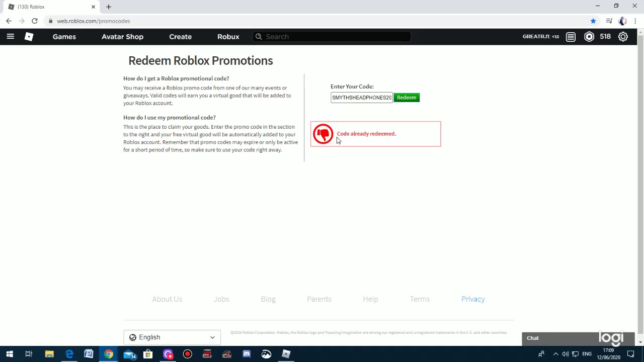Open the settings gear icon
The image size is (644, 362).
[x=623, y=37]
